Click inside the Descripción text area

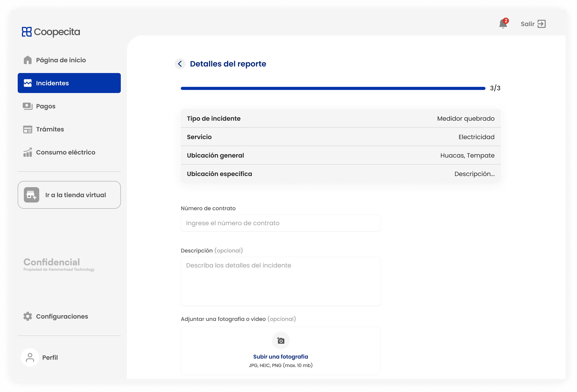281,282
